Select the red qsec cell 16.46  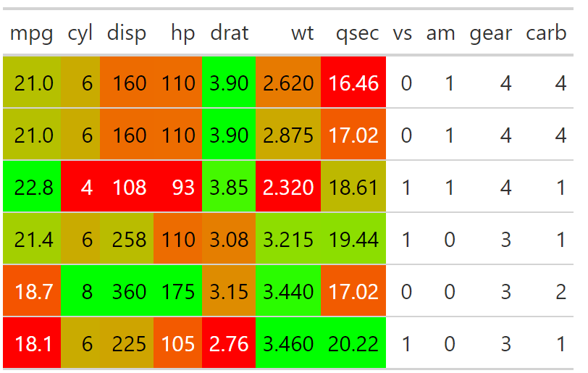pyautogui.click(x=353, y=82)
